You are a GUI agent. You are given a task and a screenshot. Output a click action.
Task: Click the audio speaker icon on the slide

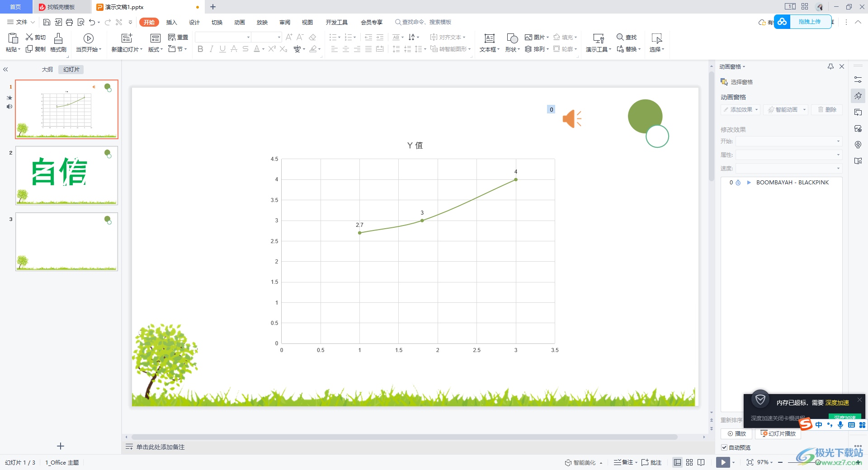(572, 119)
